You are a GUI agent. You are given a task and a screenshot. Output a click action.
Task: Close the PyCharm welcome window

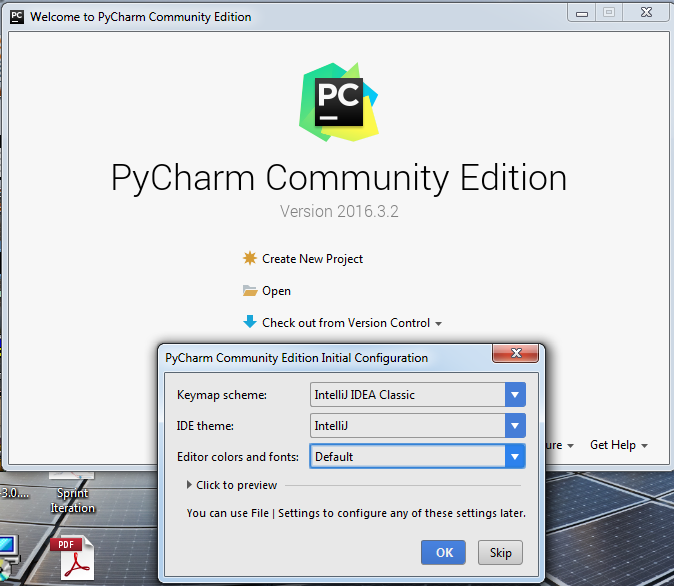tap(646, 12)
